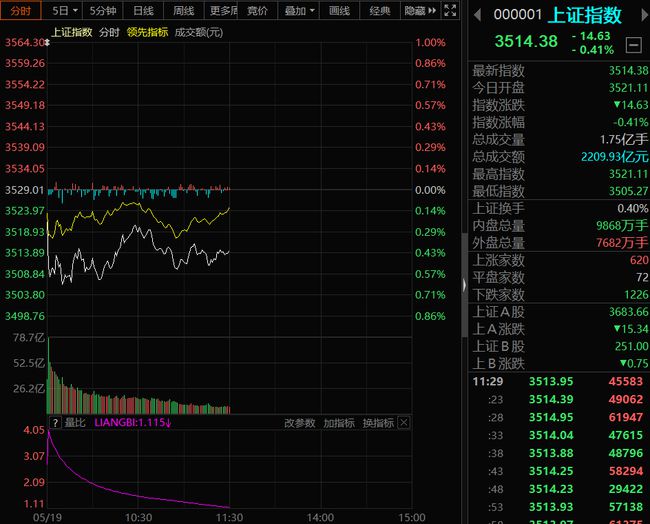650x524 pixels.
Task: Click the tick volume 61947
Action: 626,417
